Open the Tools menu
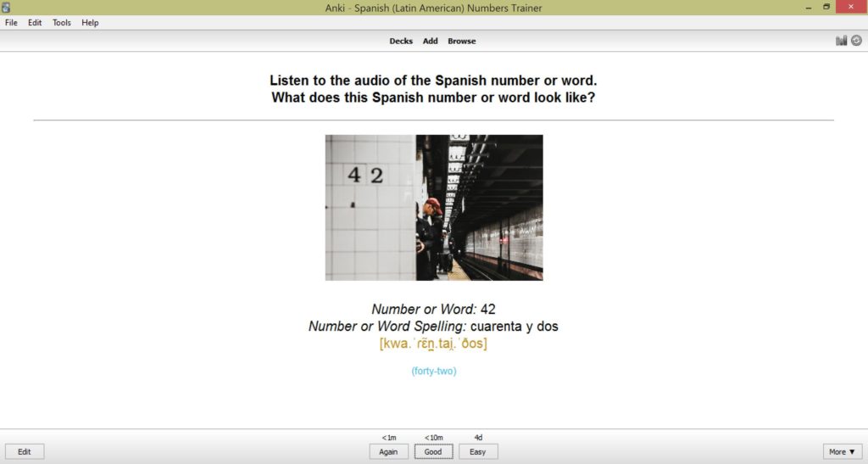 pos(61,23)
